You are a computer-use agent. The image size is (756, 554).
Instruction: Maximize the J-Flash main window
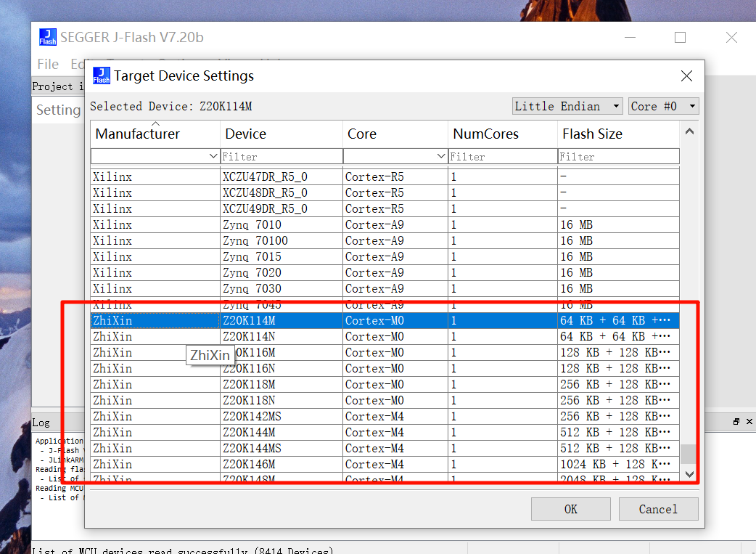click(x=680, y=37)
